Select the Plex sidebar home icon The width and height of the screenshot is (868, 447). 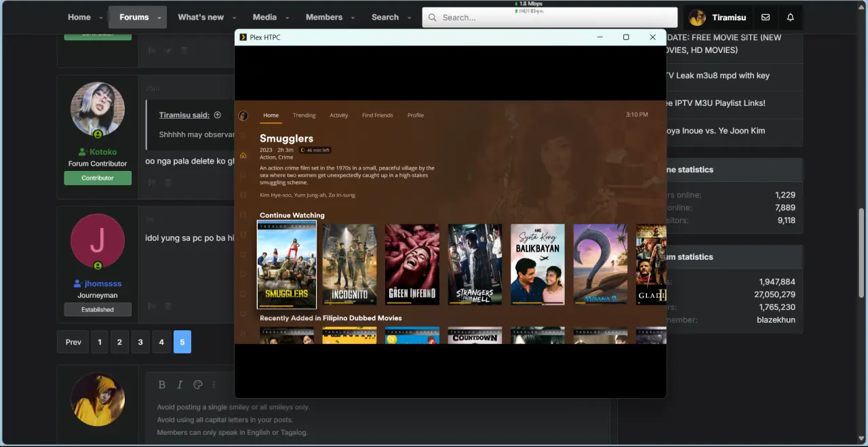pyautogui.click(x=243, y=155)
